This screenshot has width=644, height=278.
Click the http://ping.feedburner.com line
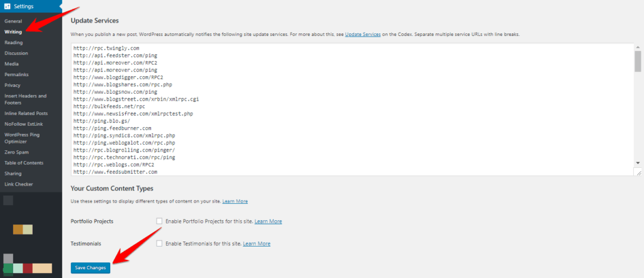click(112, 128)
